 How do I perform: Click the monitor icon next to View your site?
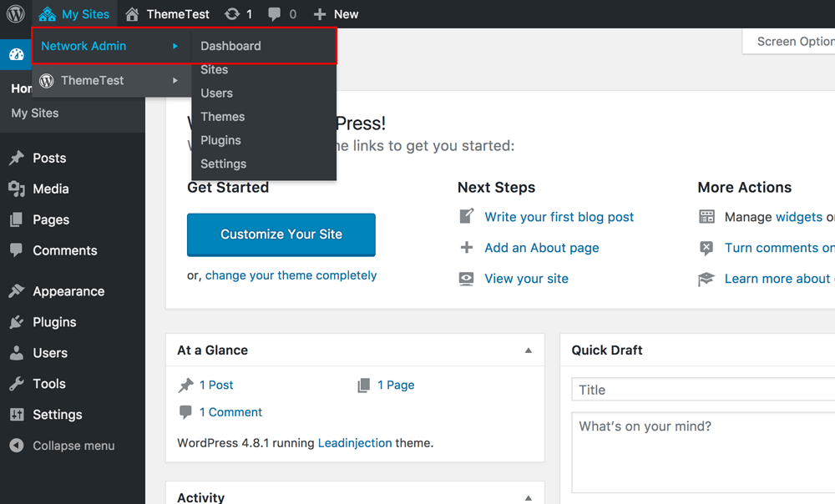click(x=467, y=279)
